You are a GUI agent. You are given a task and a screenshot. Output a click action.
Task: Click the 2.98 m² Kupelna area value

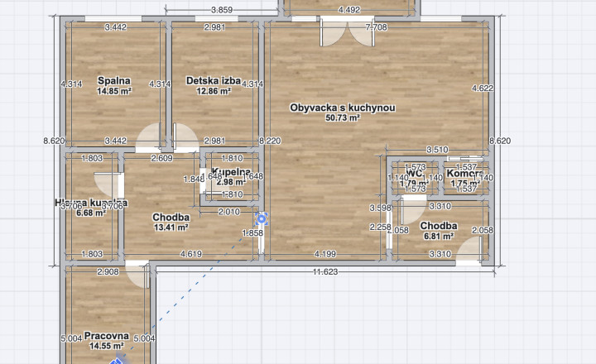[x=231, y=182]
